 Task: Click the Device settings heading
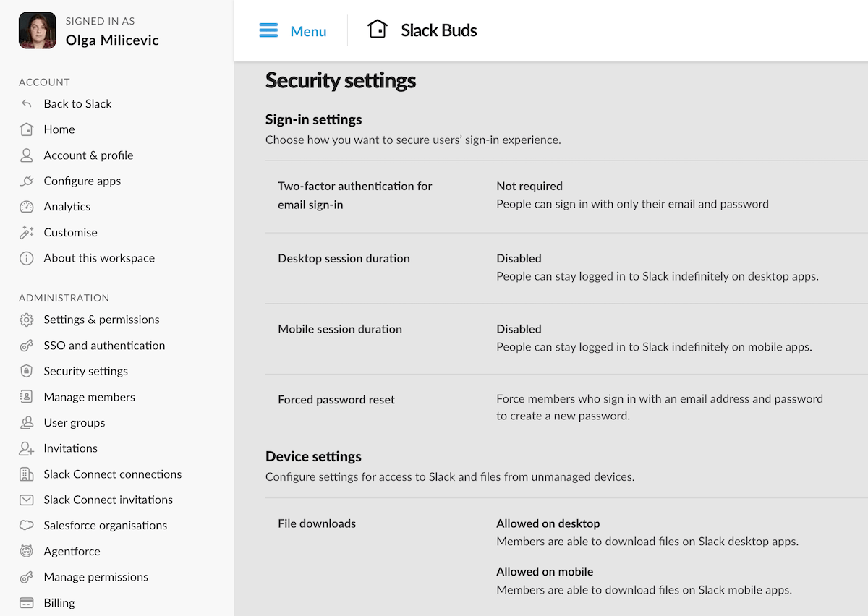[x=313, y=456]
